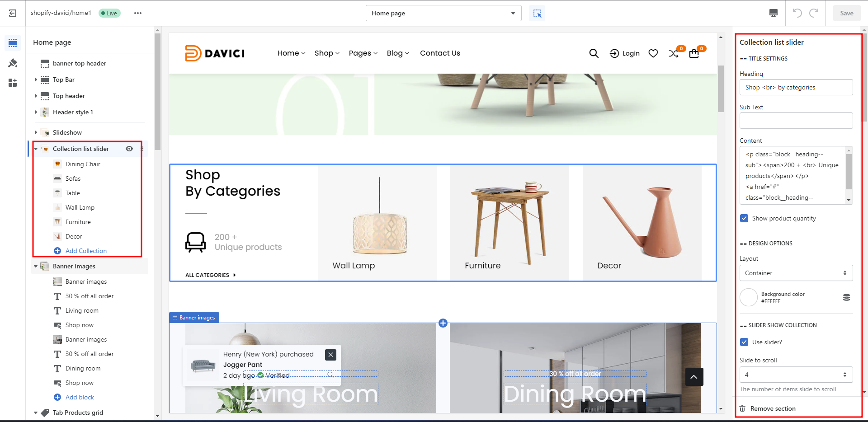Open the add apps icon in sidebar

tap(13, 83)
